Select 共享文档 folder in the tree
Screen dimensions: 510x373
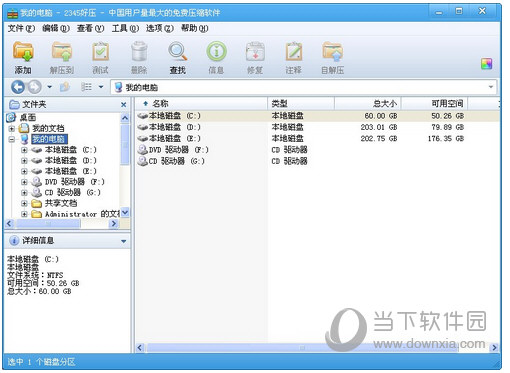point(61,203)
